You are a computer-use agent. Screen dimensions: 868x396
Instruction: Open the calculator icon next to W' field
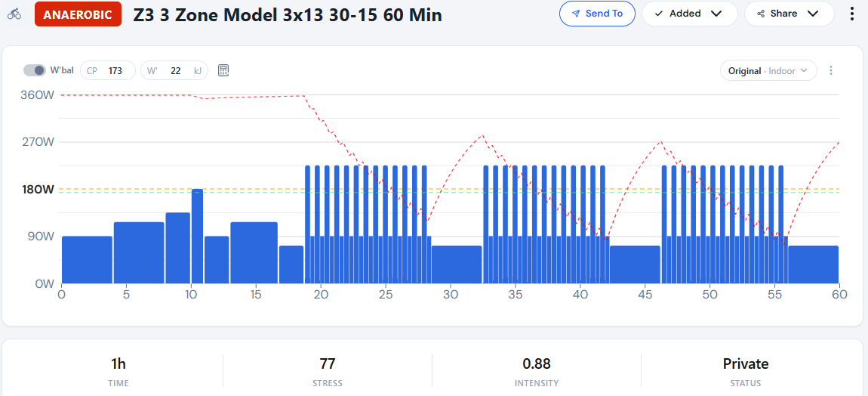223,70
